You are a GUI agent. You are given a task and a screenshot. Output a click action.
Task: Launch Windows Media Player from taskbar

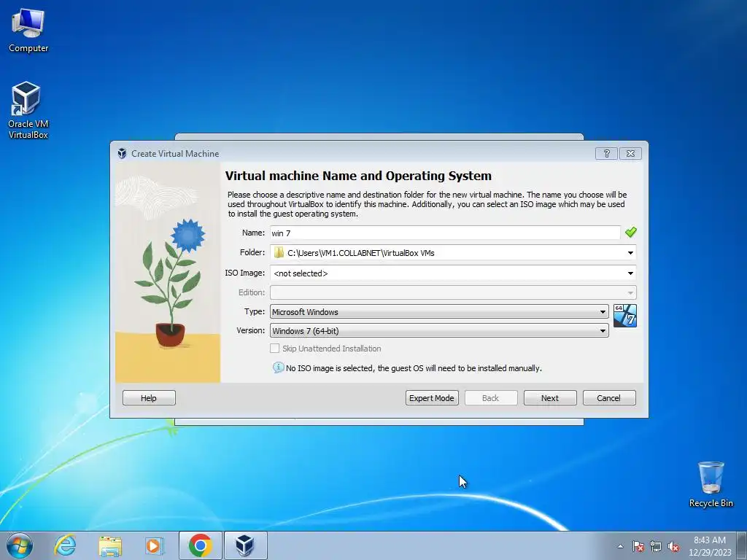pos(155,545)
